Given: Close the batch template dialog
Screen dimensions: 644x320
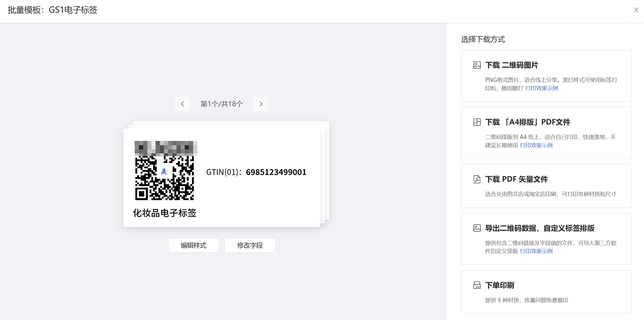Looking at the screenshot, I should [x=636, y=10].
